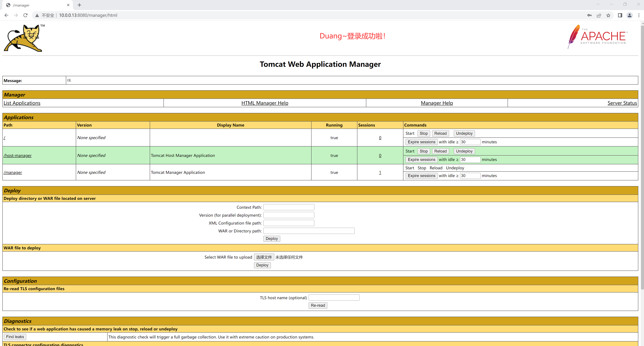Screen dimensions: 644x346
Task: Click the Context Path input field
Action: pyautogui.click(x=288, y=207)
